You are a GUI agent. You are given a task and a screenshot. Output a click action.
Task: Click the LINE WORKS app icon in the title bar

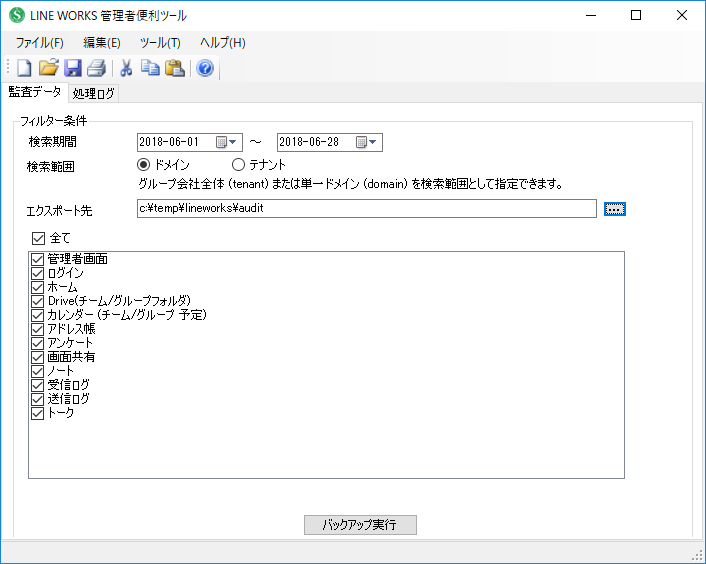[x=17, y=15]
